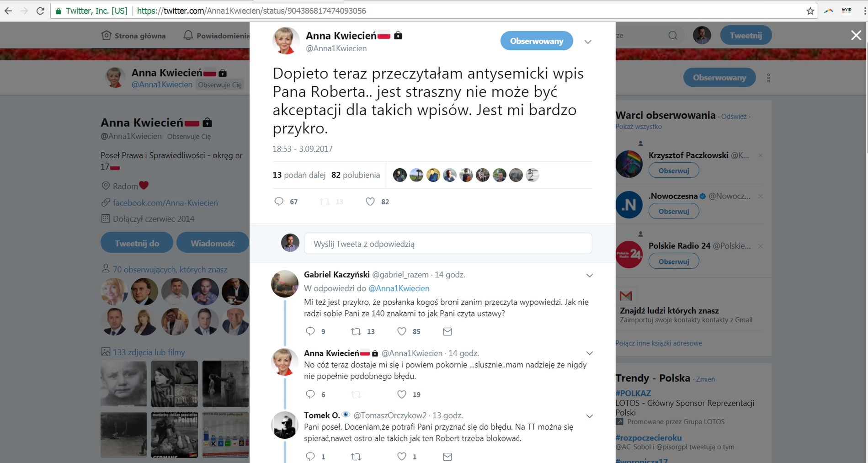
Task: Expand the main tweet options chevron
Action: click(588, 42)
